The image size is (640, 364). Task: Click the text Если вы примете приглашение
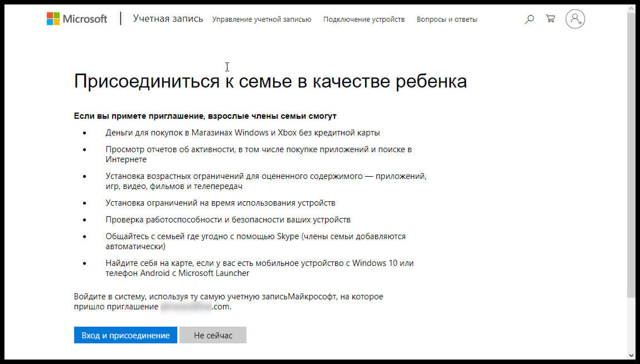click(x=205, y=116)
